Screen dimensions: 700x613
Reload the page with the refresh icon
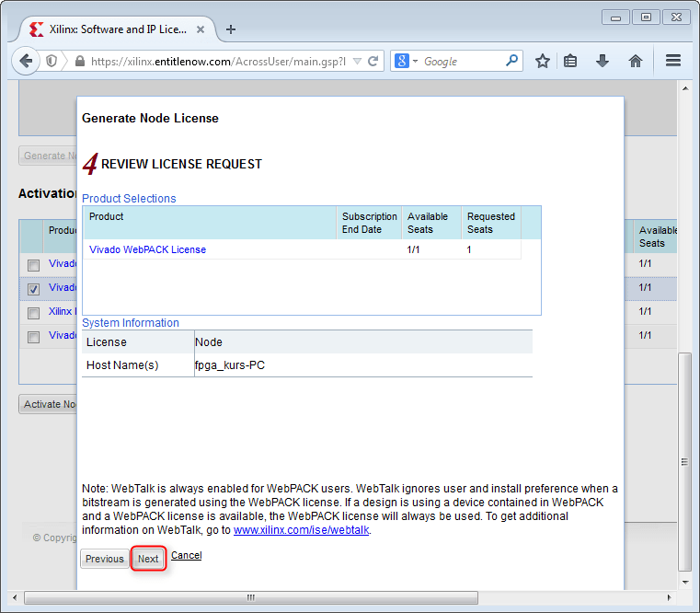tap(373, 62)
